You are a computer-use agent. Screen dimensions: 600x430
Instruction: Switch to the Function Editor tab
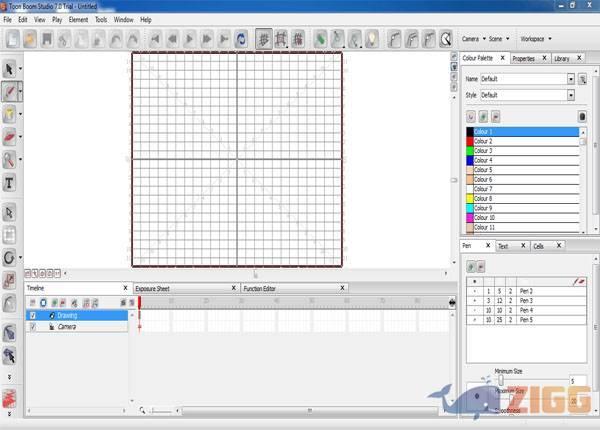click(x=259, y=288)
